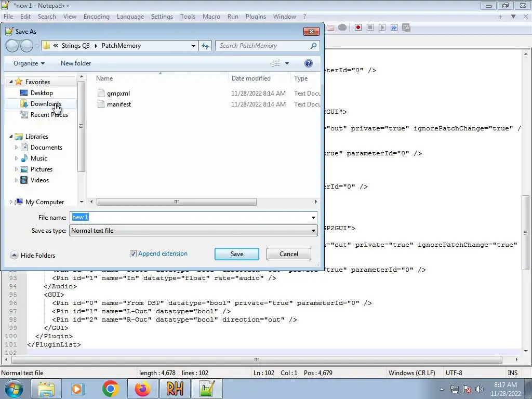Click the Cancel button
The image size is (532, 399).
pos(289,254)
